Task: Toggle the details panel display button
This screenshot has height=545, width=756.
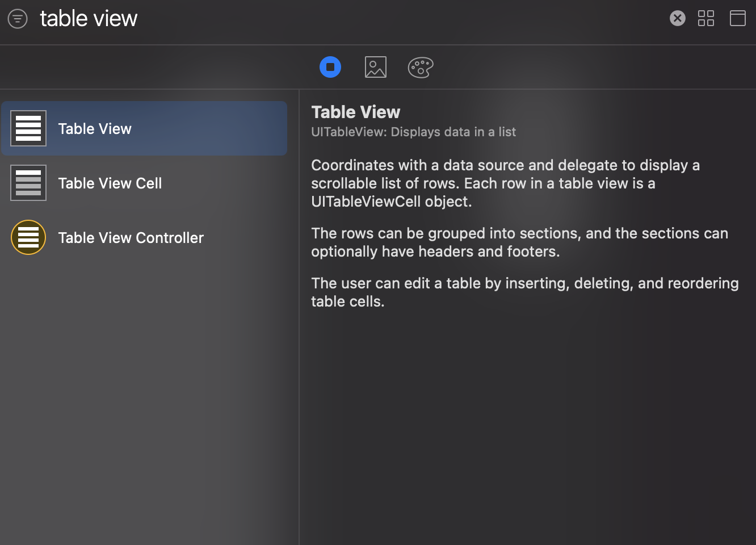Action: [738, 18]
